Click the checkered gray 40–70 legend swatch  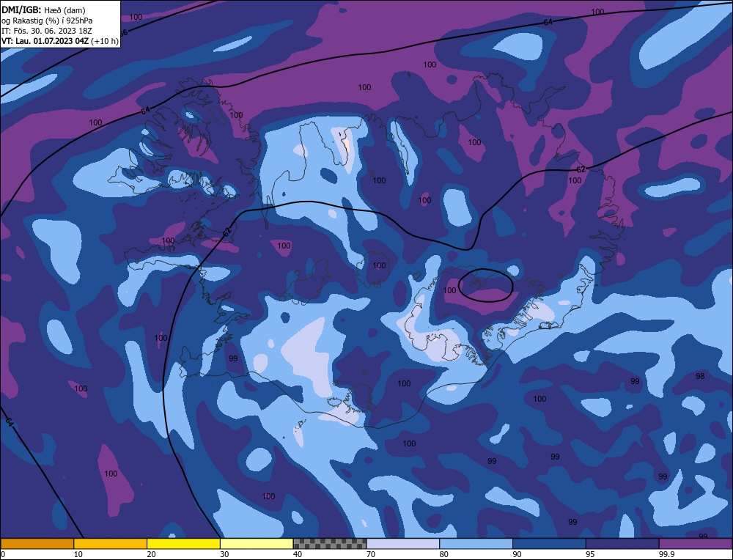(x=330, y=543)
